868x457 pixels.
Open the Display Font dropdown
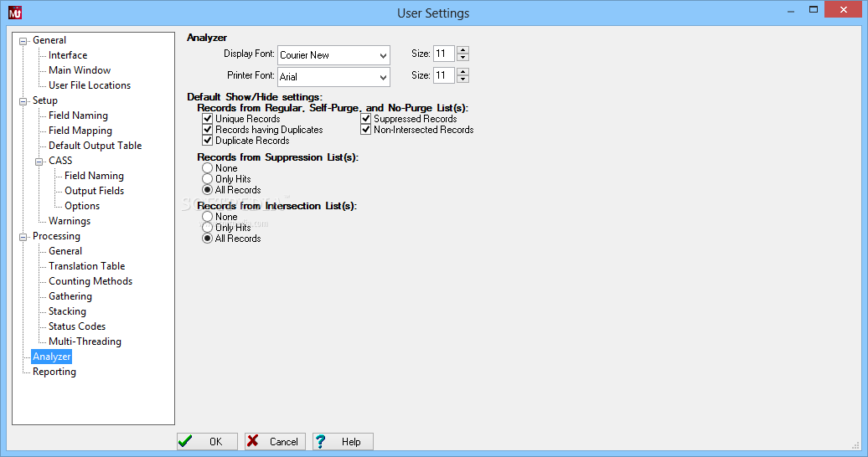click(383, 55)
